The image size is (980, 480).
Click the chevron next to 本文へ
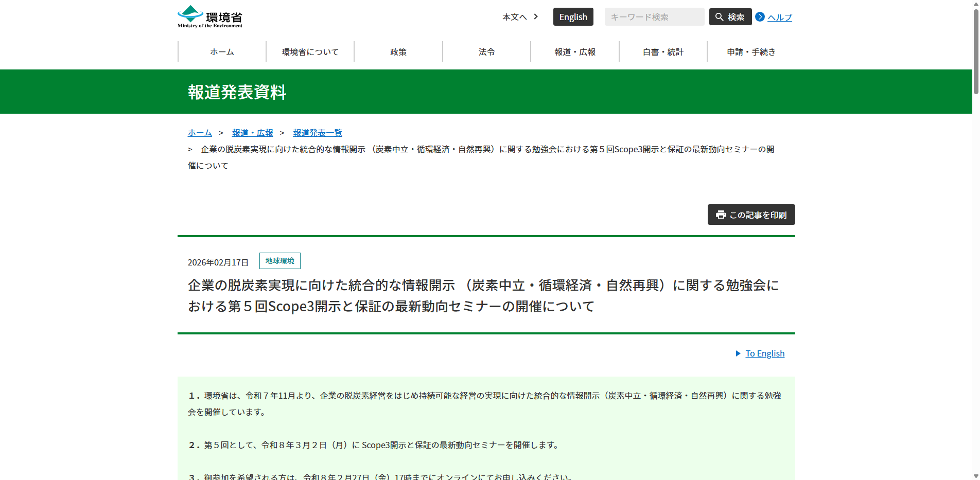click(x=536, y=16)
